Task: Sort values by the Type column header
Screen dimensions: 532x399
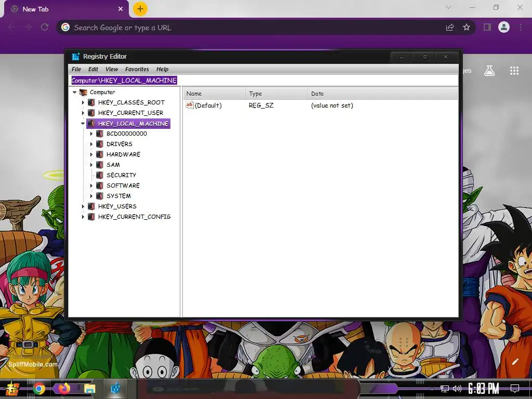Action: click(276, 94)
